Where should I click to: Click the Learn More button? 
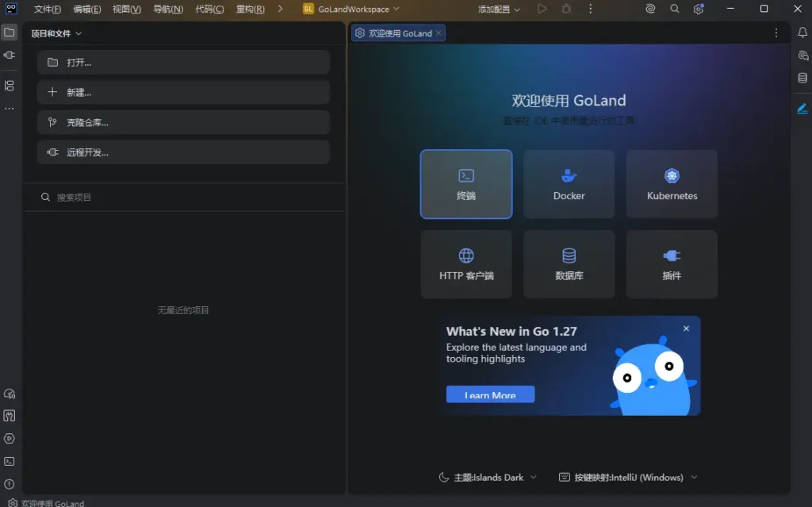490,394
